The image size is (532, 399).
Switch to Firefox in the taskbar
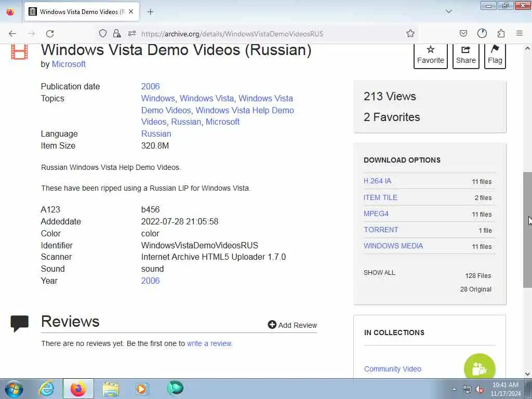(x=78, y=389)
